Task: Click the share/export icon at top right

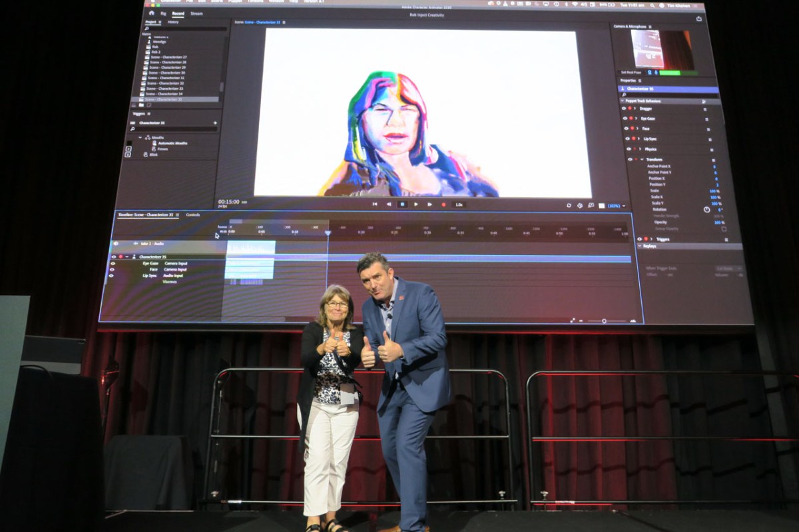Action: (x=699, y=19)
